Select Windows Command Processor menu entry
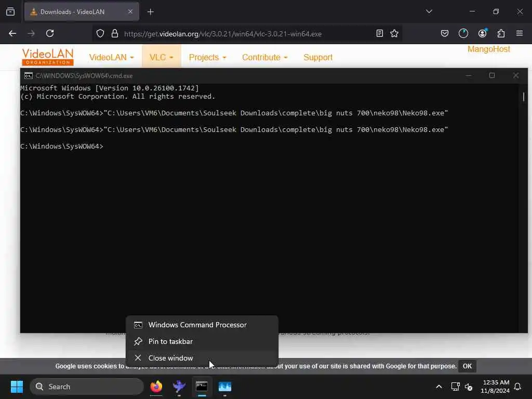The width and height of the screenshot is (532, 399). (x=202, y=325)
